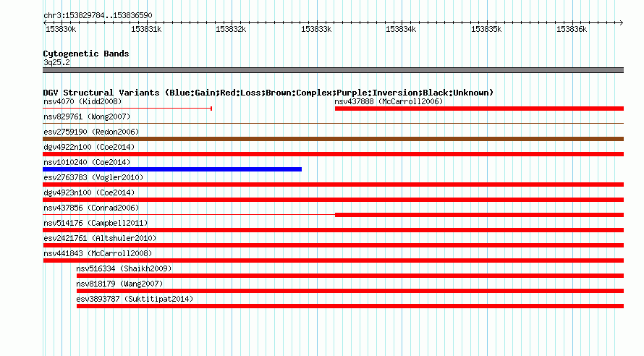Screen dimensions: 644x356
Task: Click the nsv437856 (Conrad2006) label
Action: pyautogui.click(x=91, y=208)
